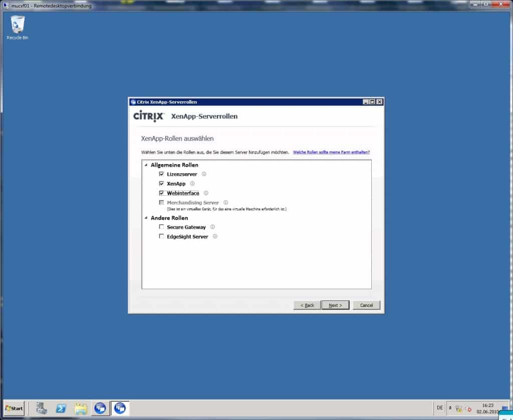Click the Merchandising Server info icon
This screenshot has height=420, width=513.
225,203
